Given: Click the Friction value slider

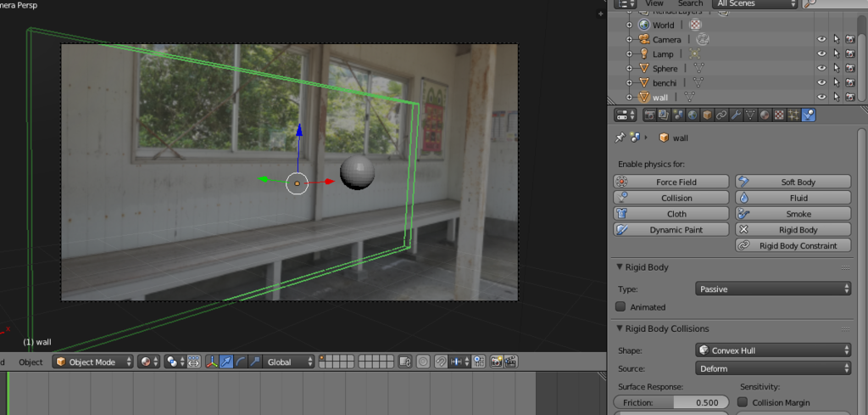Looking at the screenshot, I should click(x=671, y=403).
